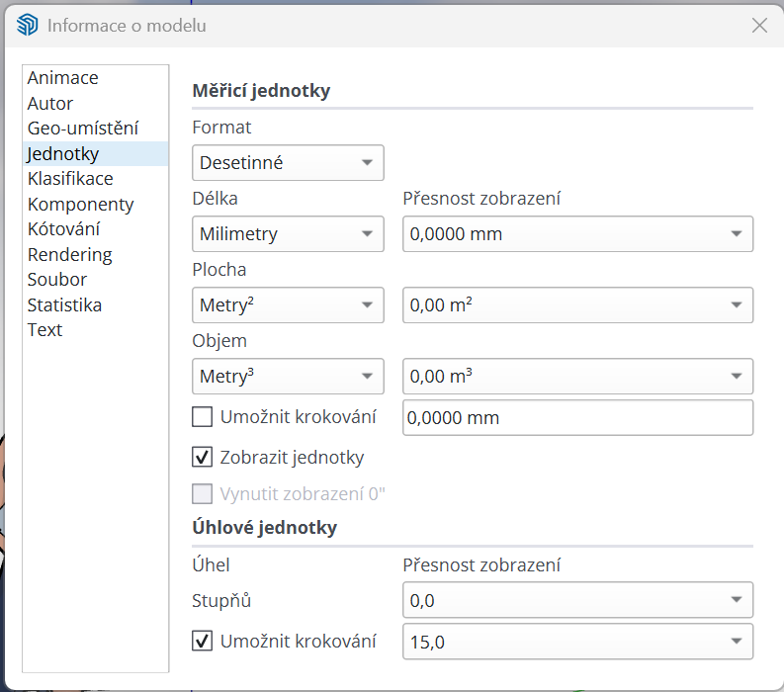This screenshot has width=784, height=692.
Task: Show the Rendering options
Action: [69, 255]
